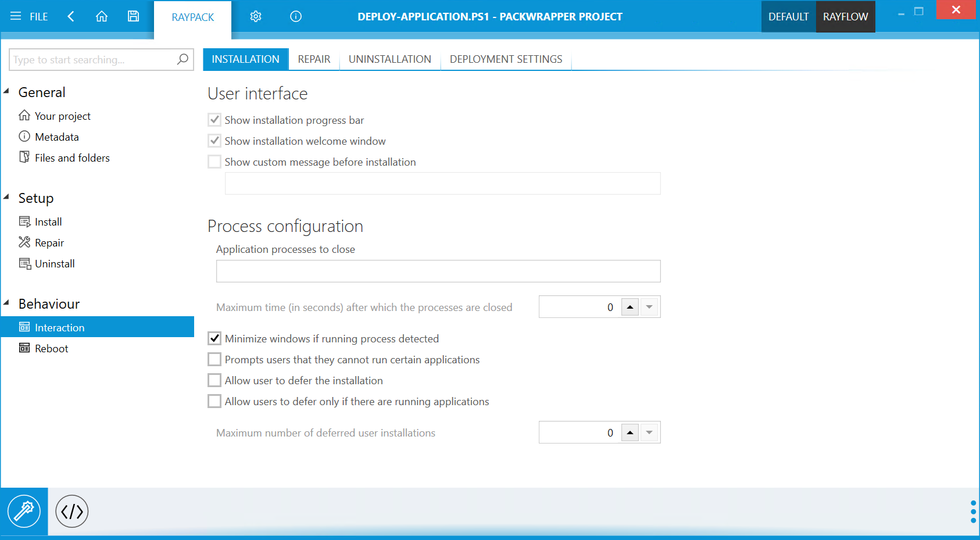The height and width of the screenshot is (540, 980).
Task: Open application settings with the gear icon
Action: pos(256,16)
